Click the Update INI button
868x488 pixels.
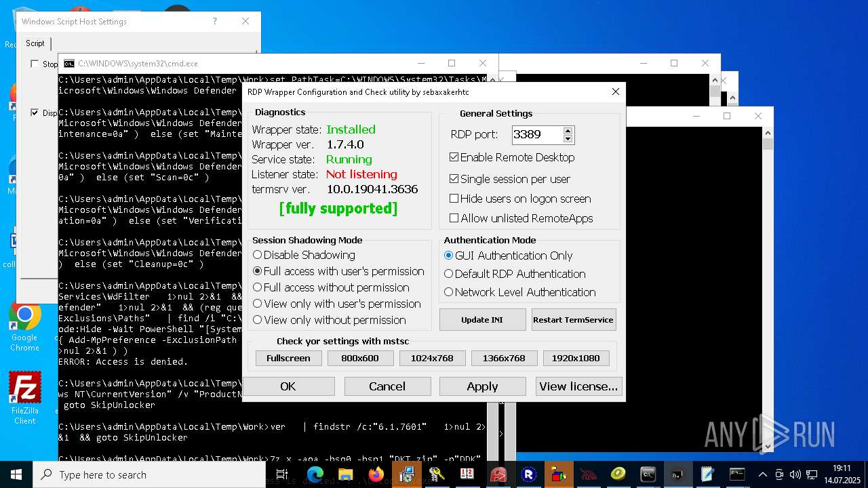pos(482,320)
